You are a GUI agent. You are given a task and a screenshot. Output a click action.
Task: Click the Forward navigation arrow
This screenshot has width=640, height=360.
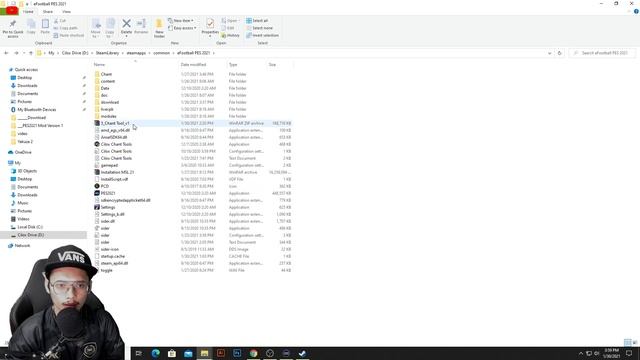pos(16,53)
